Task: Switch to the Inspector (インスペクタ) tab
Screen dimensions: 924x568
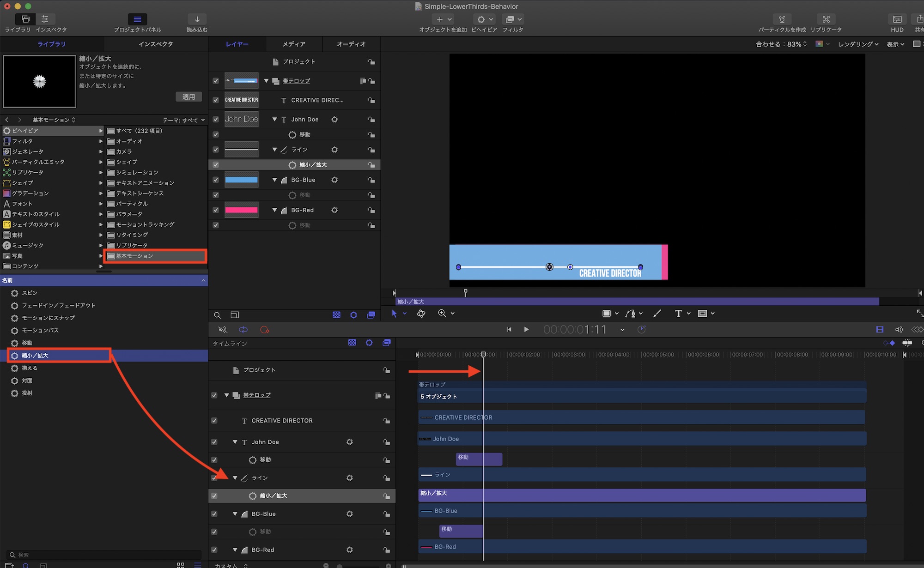Action: (x=156, y=44)
